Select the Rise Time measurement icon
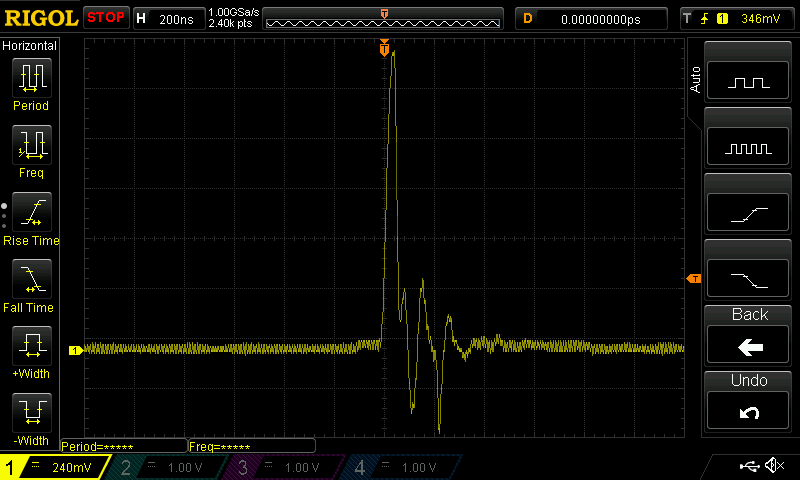 click(32, 212)
